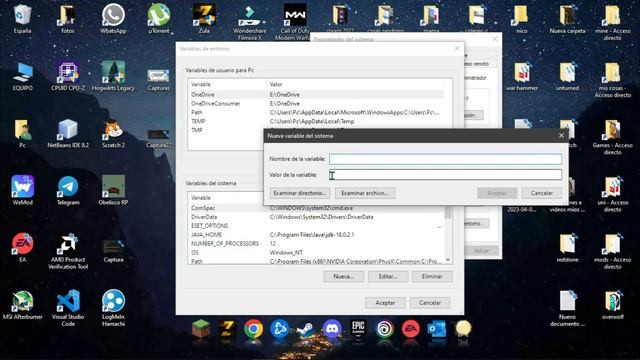
Task: Open EA app in dock
Action: click(x=411, y=329)
